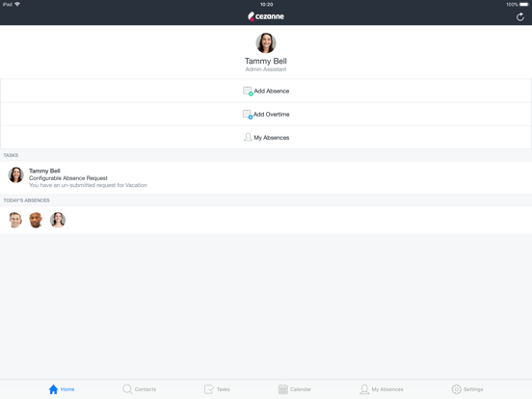Select the Add Absence option
The image size is (532, 399).
tap(266, 91)
